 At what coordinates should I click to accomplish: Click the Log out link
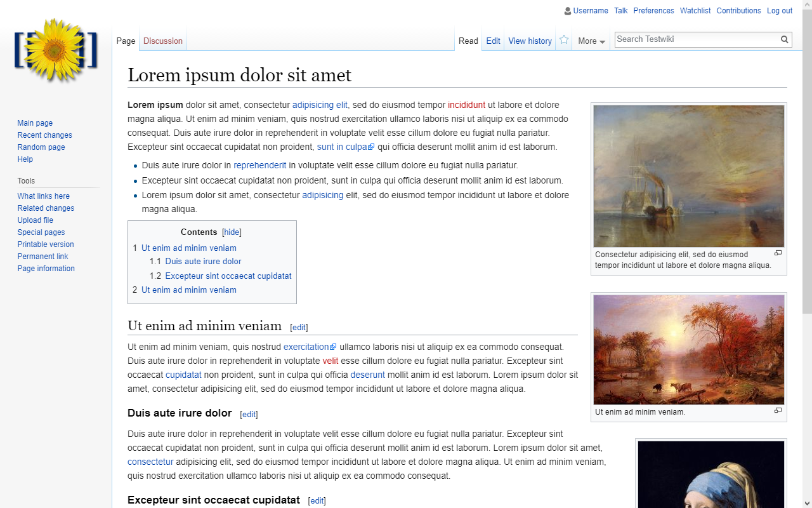click(x=779, y=11)
